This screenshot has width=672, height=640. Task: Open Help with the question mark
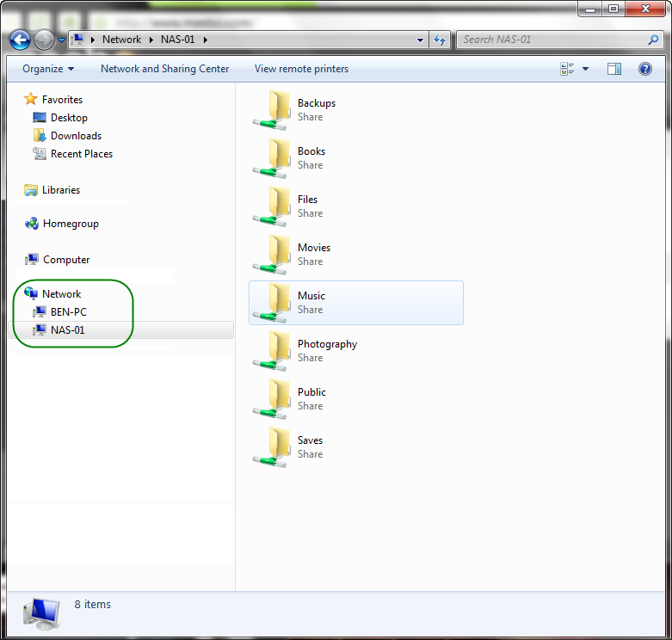[645, 69]
